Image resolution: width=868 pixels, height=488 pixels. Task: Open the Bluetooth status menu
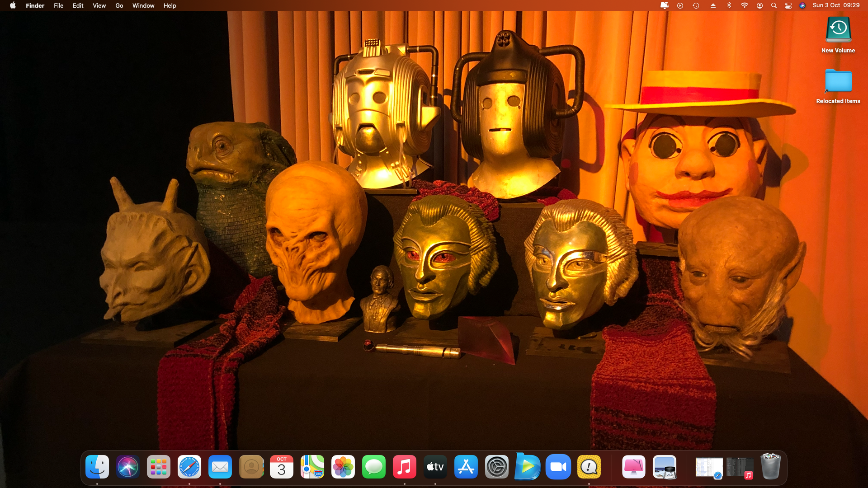click(x=729, y=5)
